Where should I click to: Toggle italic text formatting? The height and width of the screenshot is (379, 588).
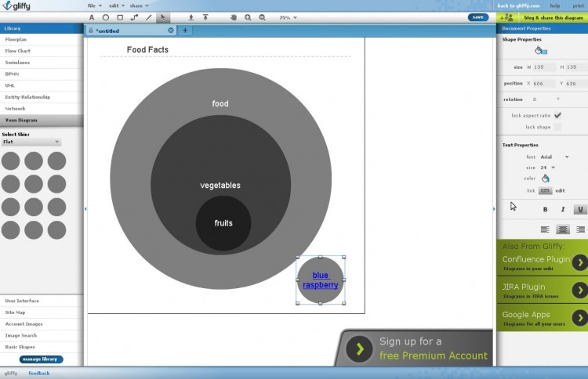tap(562, 209)
